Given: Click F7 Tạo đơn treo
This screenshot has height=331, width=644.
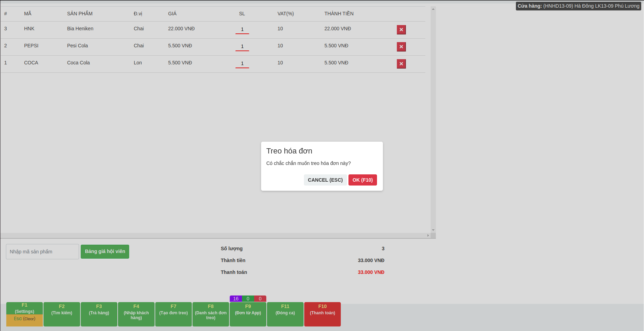Looking at the screenshot, I should pyautogui.click(x=173, y=314).
